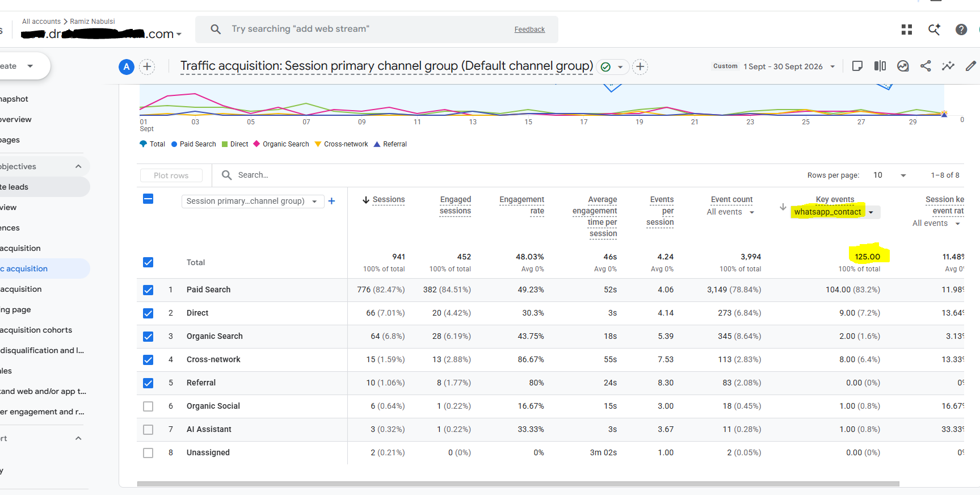The image size is (980, 495).
Task: Click the Feedback link in search bar
Action: pyautogui.click(x=529, y=30)
